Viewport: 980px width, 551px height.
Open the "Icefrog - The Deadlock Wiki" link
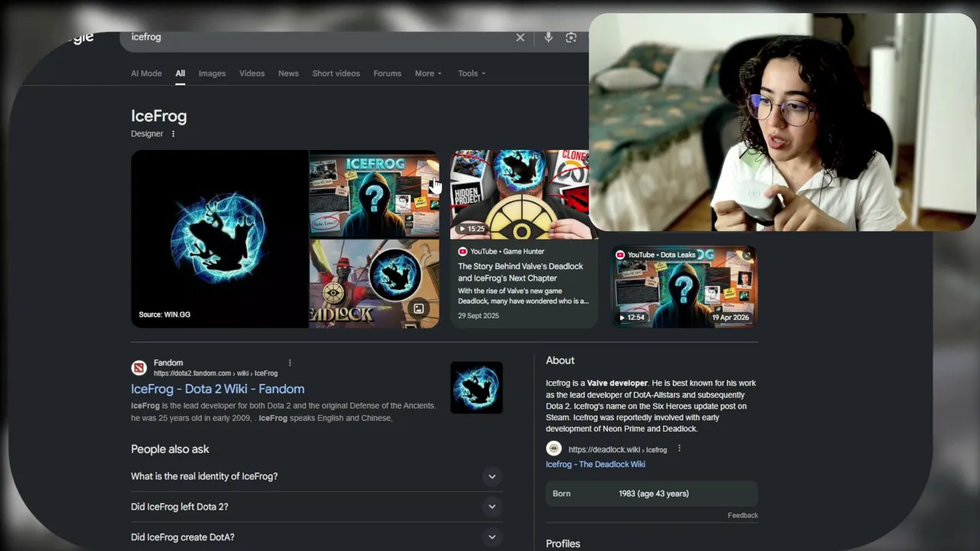click(x=596, y=465)
